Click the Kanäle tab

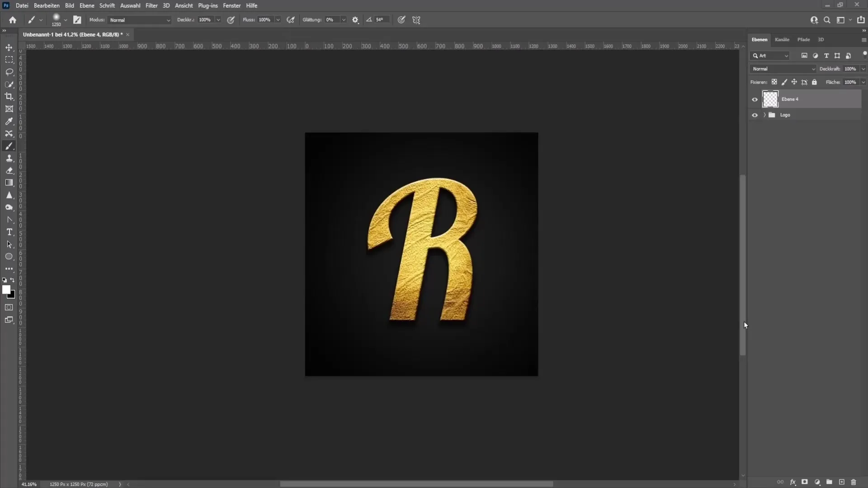pos(782,39)
